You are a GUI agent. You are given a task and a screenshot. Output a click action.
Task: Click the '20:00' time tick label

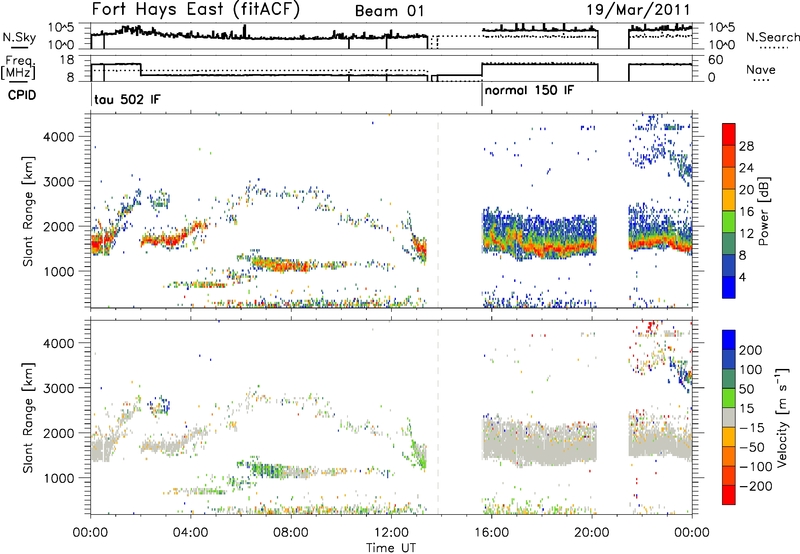click(x=591, y=533)
